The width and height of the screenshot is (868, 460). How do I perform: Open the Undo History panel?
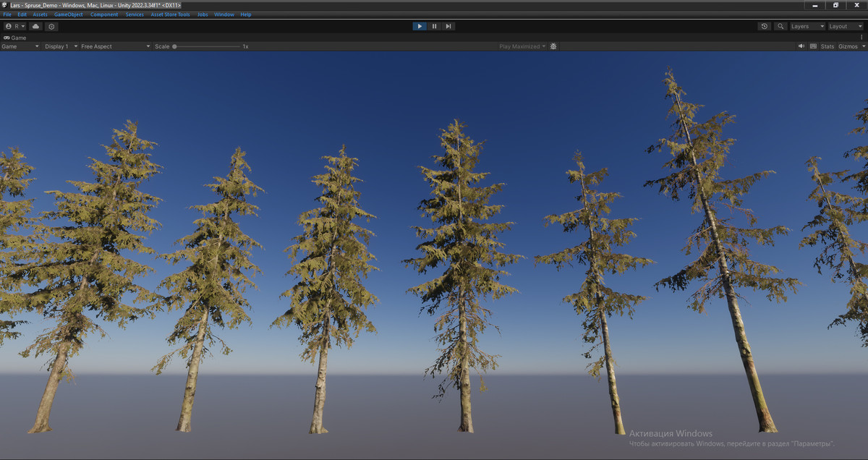point(764,26)
